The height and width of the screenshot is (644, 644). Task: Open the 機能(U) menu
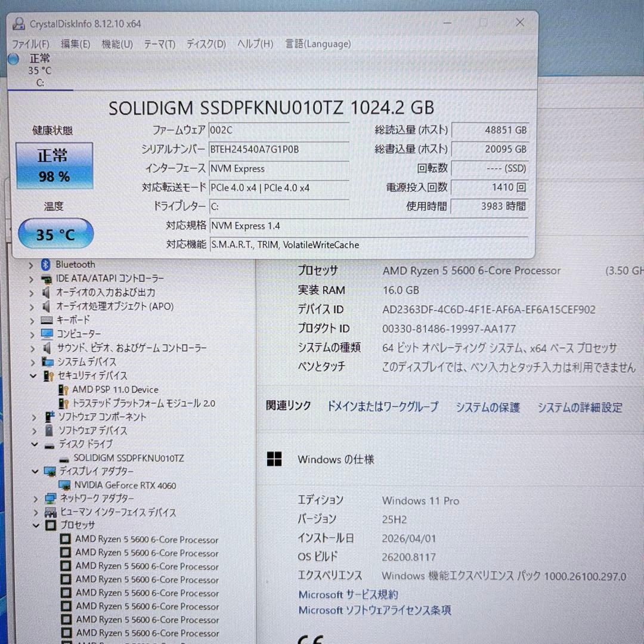(117, 44)
